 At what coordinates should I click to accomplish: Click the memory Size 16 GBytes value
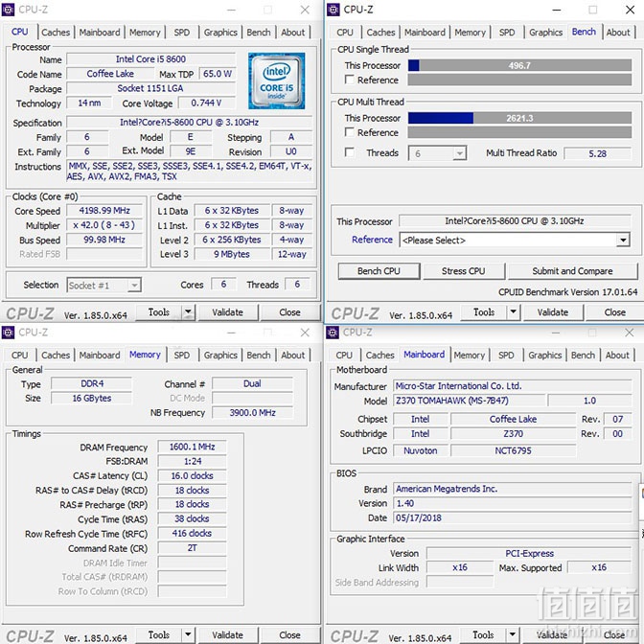pyautogui.click(x=92, y=398)
